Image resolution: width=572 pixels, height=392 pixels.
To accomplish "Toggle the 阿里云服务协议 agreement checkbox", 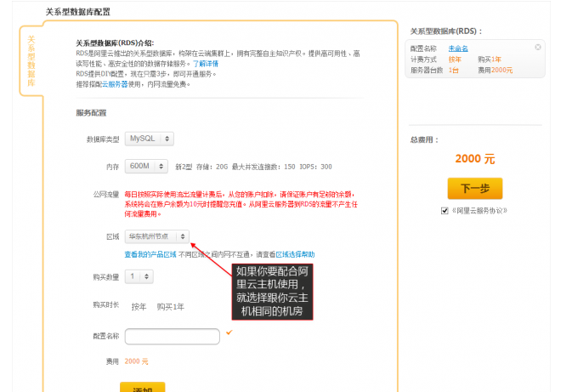I will click(445, 211).
